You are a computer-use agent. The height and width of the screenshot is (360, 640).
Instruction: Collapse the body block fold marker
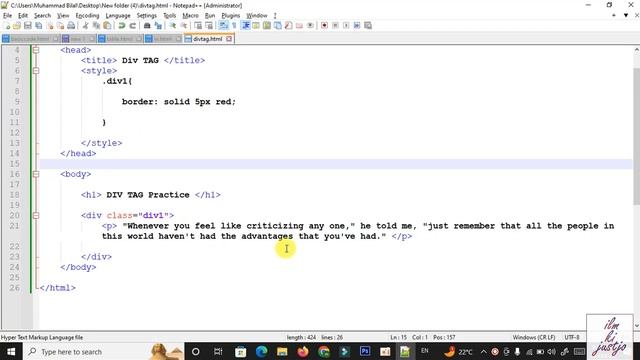click(36, 174)
